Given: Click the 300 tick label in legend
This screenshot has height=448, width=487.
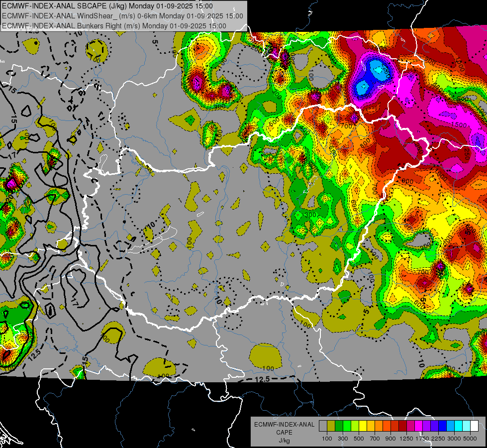Looking at the screenshot, I should 343,439.
